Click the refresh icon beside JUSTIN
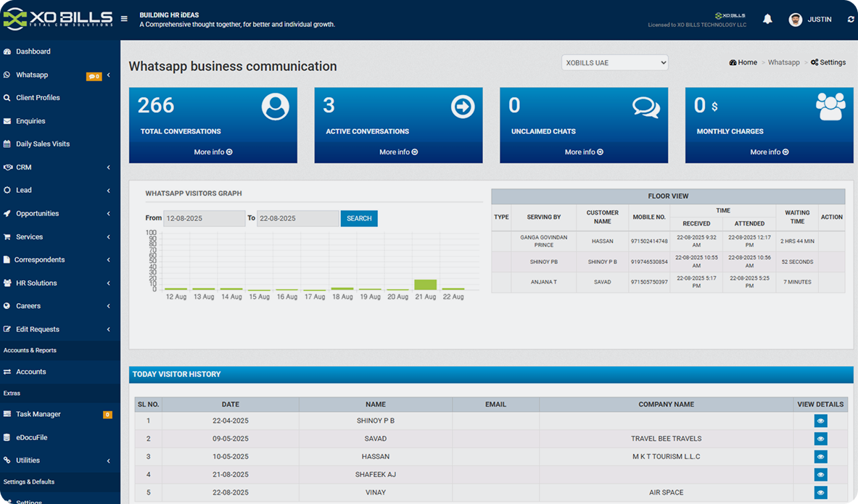 pyautogui.click(x=850, y=20)
